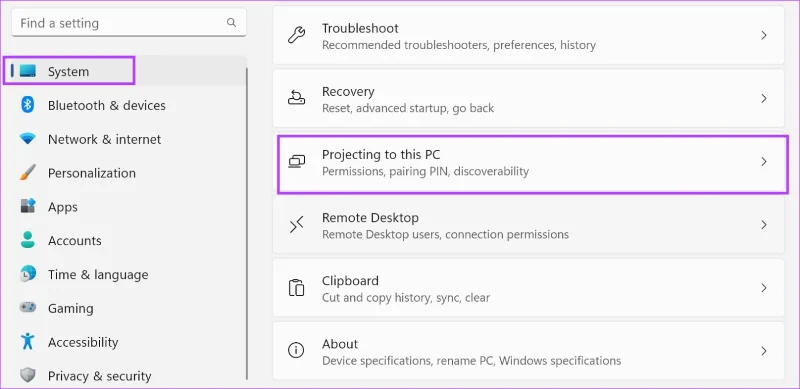Click the Recovery drive icon
Screen dimensions: 800x389
click(296, 98)
